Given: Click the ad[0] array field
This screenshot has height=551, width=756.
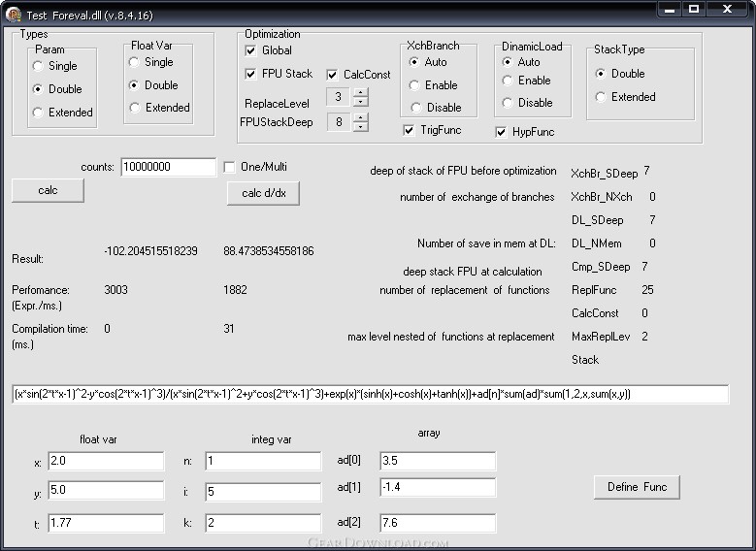Looking at the screenshot, I should (x=438, y=461).
